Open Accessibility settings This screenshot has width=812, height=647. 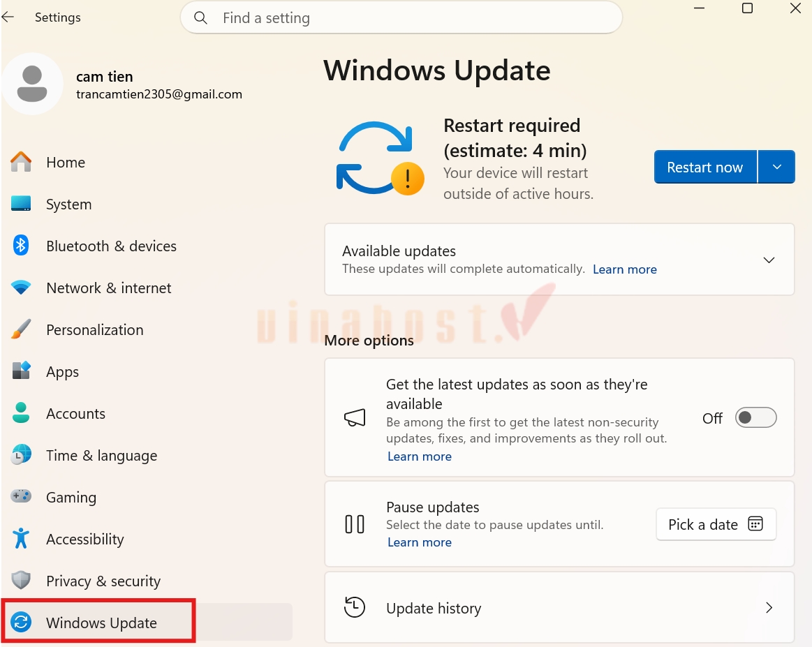coord(85,540)
